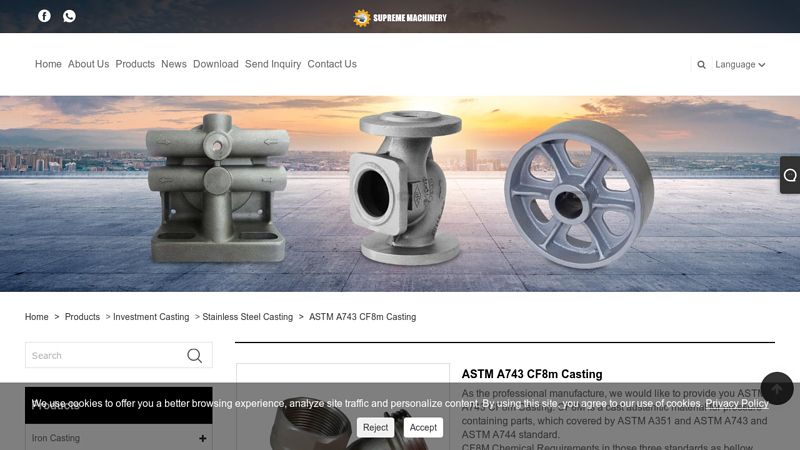Reject cookies
The width and height of the screenshot is (800, 450).
pos(376,428)
